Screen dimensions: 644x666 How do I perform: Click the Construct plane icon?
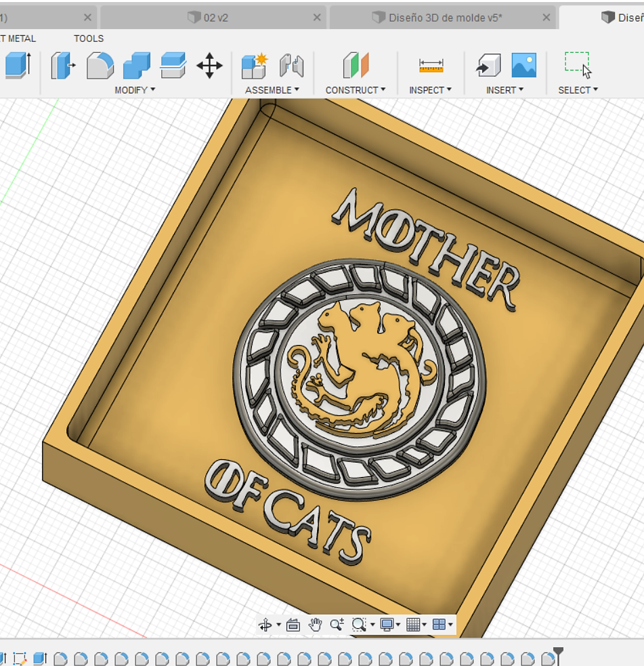356,66
